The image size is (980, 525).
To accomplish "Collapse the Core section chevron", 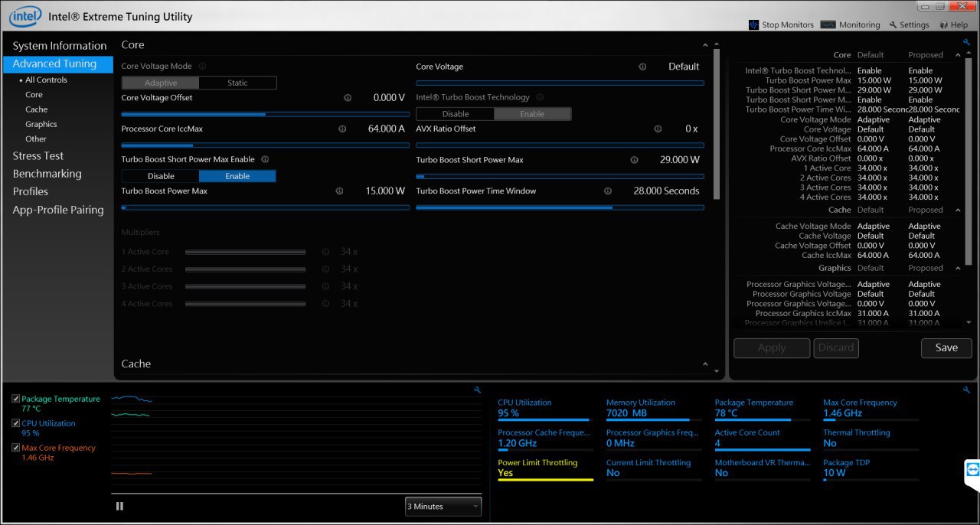I will pyautogui.click(x=705, y=45).
